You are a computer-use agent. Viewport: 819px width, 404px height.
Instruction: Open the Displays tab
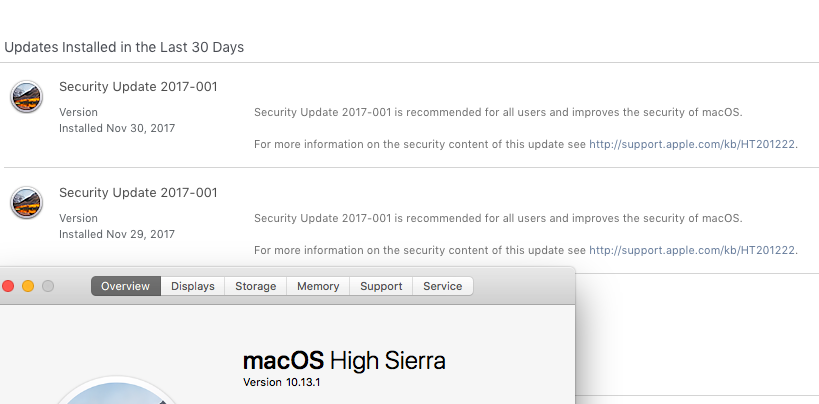tap(193, 286)
